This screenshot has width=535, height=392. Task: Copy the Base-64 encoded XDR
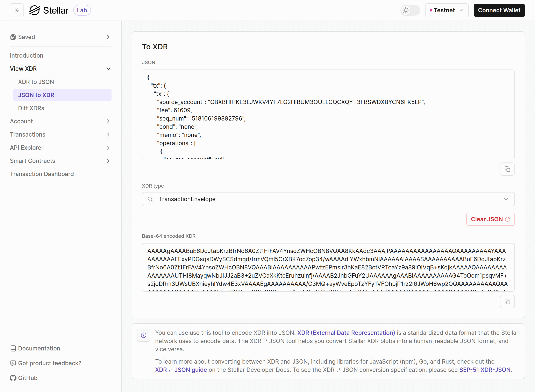pos(507,301)
